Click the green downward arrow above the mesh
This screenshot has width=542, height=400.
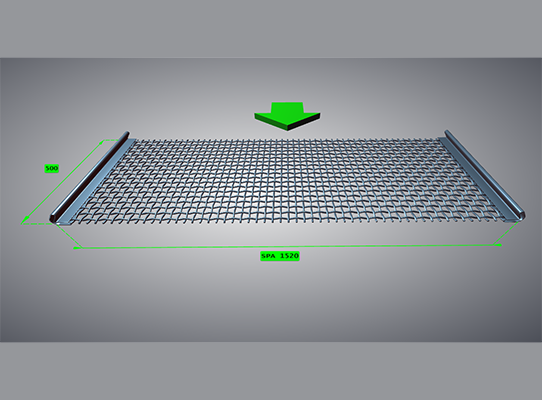[x=287, y=116]
